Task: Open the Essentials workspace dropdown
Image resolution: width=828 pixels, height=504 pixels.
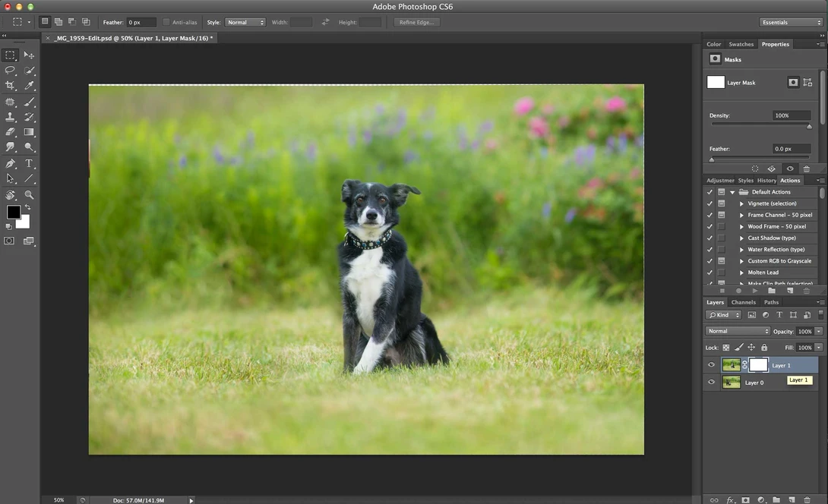Action: (x=791, y=22)
